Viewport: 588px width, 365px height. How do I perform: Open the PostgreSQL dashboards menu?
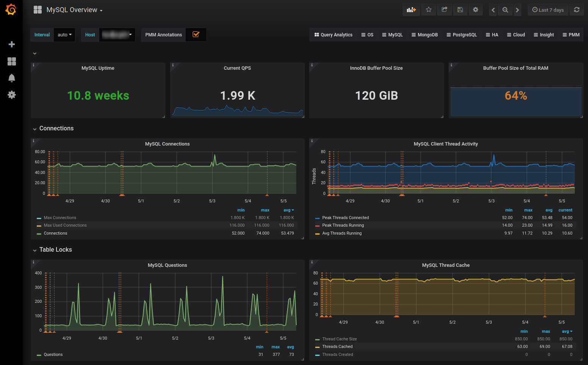tap(461, 34)
